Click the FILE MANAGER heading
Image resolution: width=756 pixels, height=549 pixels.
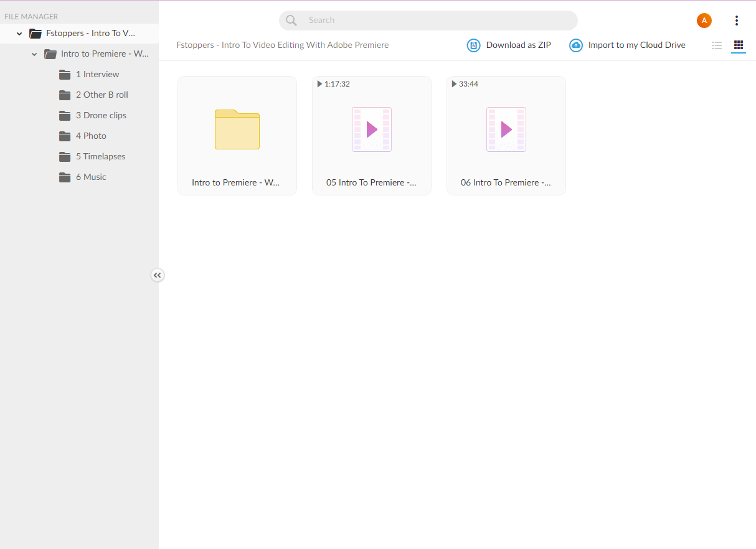[31, 17]
